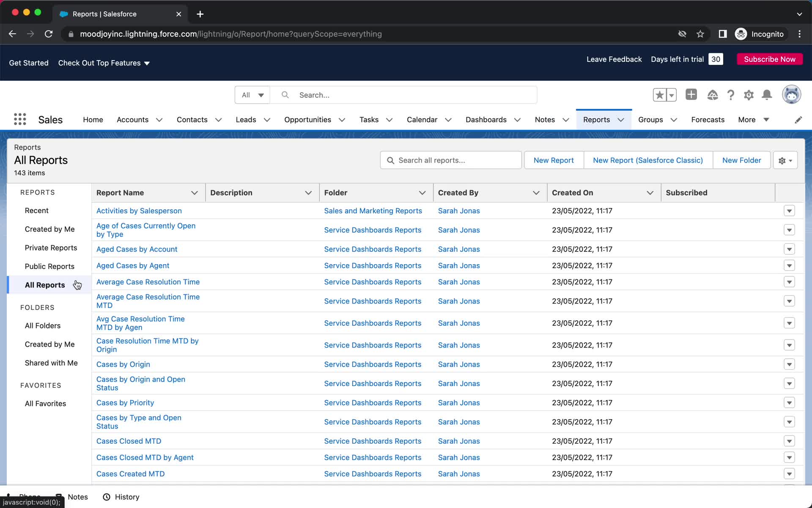Viewport: 812px width, 508px height.
Task: Bookmark this page with the star icon
Action: click(x=700, y=34)
